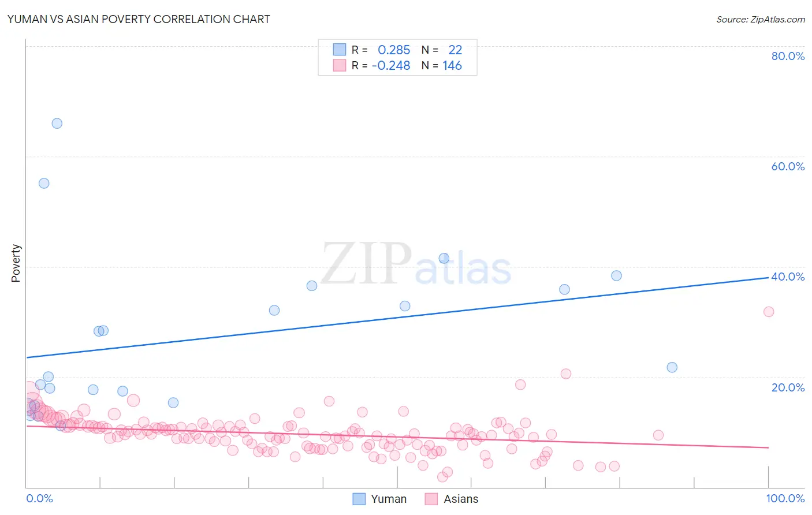812x515 pixels.
Task: Click the pink Asians legend swatch
Action: (431, 499)
